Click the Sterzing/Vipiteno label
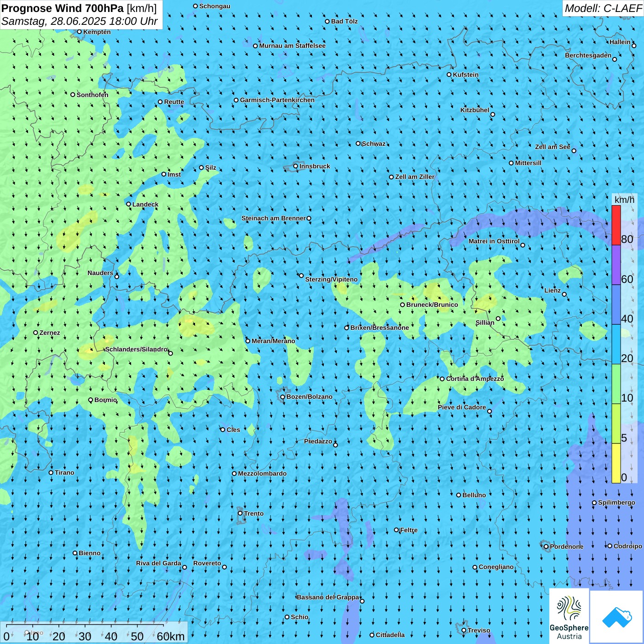 [331, 279]
